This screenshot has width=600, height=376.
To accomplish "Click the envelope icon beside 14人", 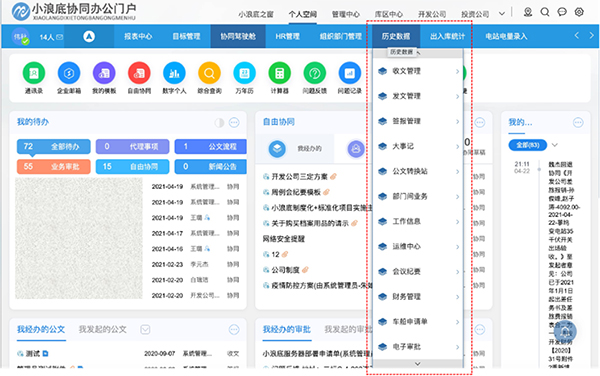I will point(60,37).
